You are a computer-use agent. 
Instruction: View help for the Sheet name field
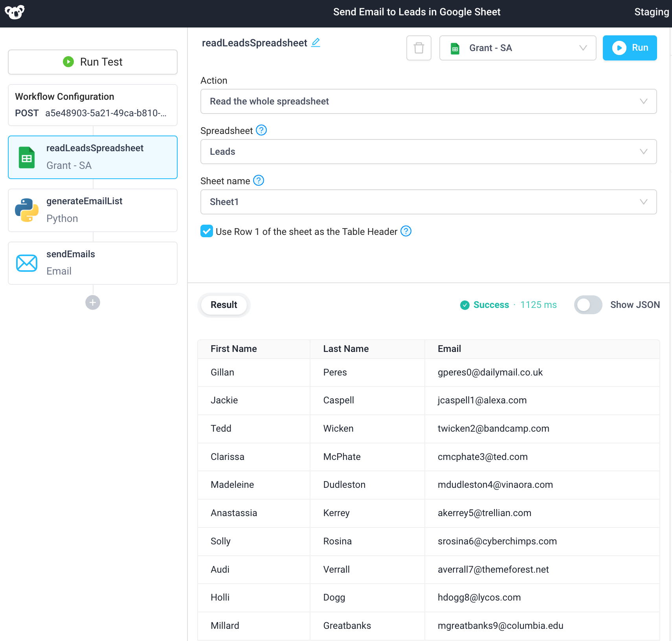(x=259, y=181)
